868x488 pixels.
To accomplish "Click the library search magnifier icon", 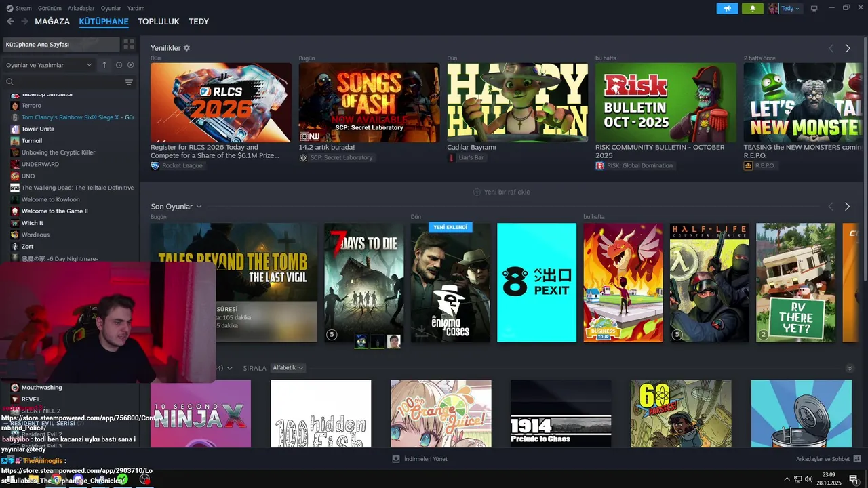I will [x=9, y=82].
